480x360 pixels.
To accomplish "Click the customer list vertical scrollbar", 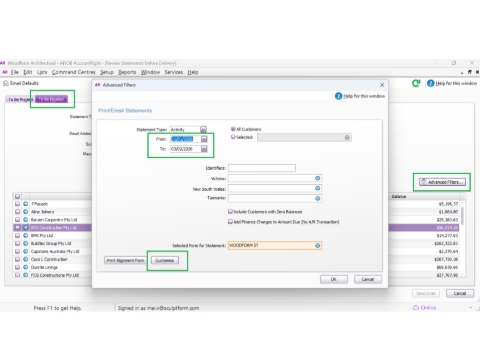I will click(462, 238).
